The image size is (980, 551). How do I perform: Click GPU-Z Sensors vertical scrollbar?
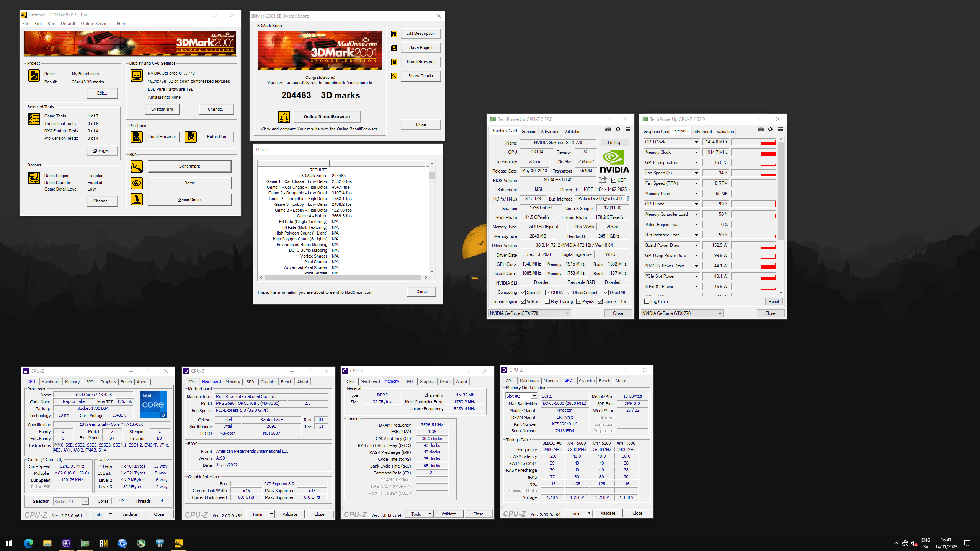pos(781,191)
